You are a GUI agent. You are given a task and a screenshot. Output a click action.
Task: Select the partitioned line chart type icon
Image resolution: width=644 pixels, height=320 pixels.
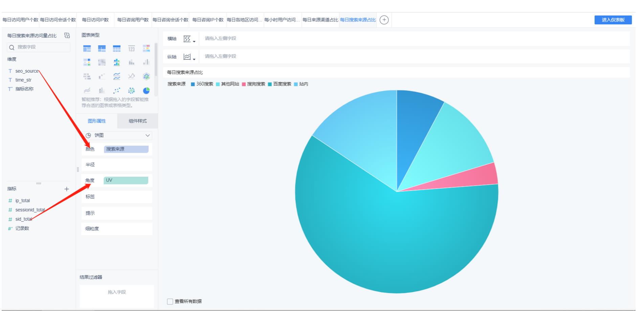(117, 77)
